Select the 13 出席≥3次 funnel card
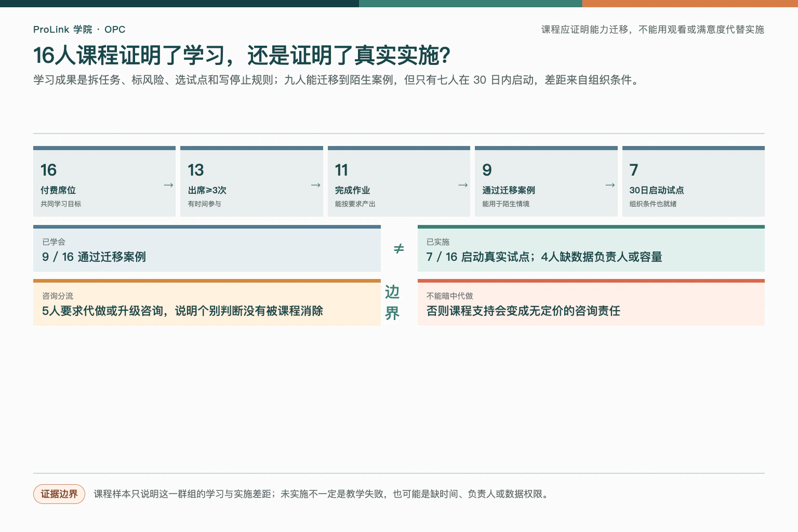This screenshot has height=532, width=798. click(x=251, y=181)
